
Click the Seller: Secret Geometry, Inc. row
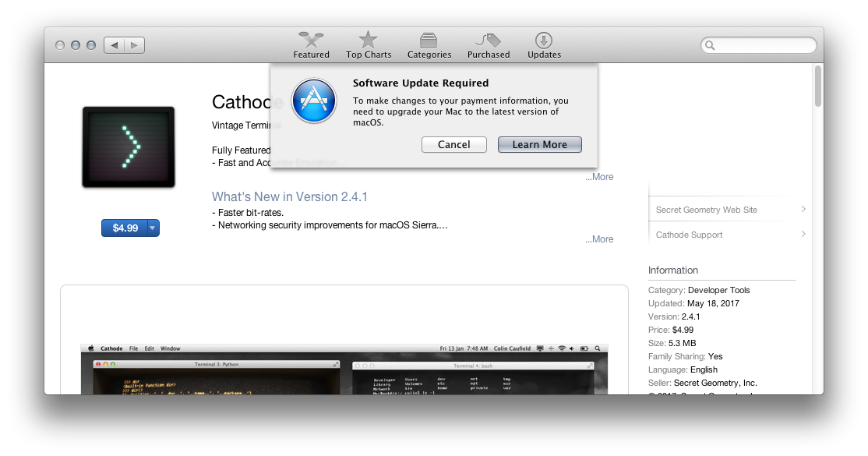point(703,384)
